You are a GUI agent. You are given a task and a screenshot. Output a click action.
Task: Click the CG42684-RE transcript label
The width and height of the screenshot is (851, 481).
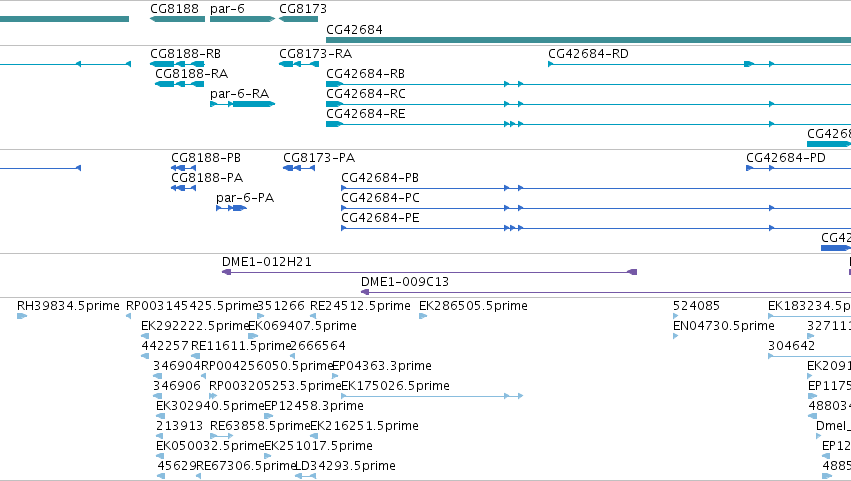click(366, 114)
